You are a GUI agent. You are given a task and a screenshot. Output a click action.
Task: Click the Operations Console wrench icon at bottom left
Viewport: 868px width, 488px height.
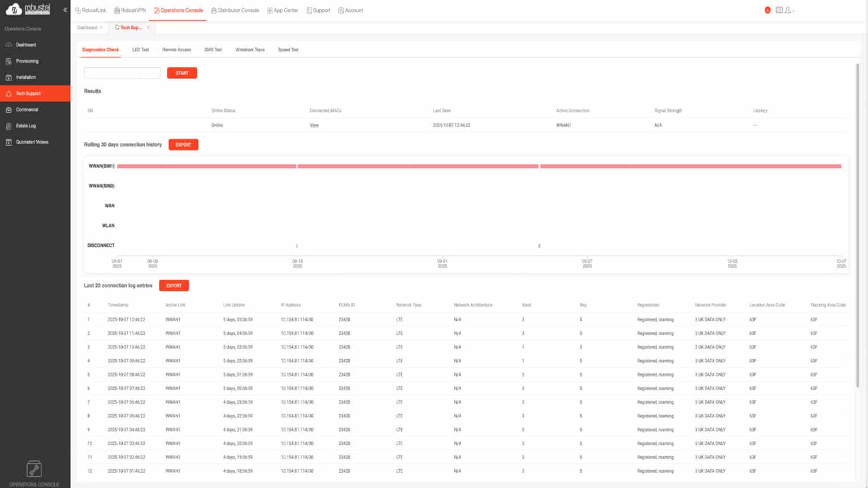[x=34, y=468]
